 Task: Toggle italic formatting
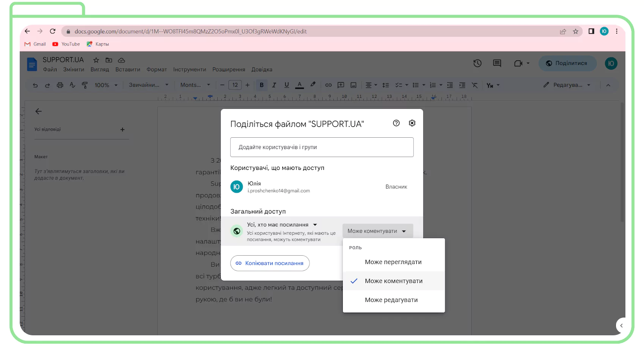point(274,85)
